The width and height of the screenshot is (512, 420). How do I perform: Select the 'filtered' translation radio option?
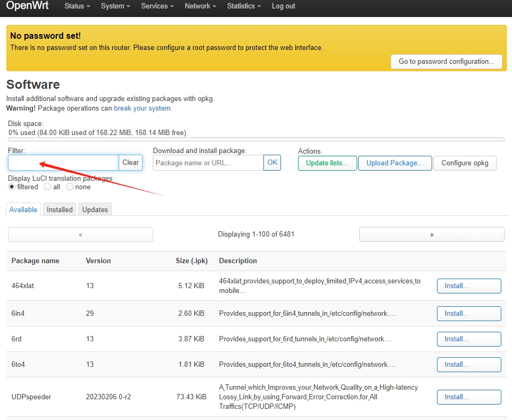click(x=12, y=187)
